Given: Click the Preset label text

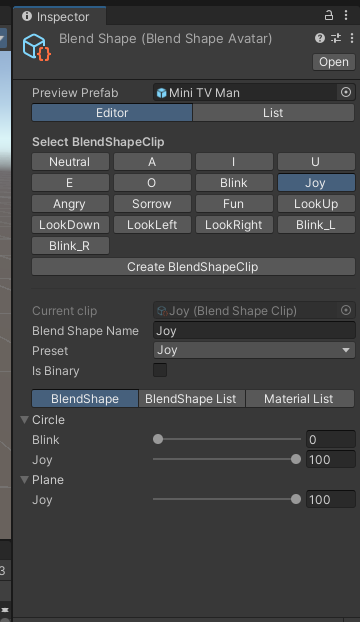Looking at the screenshot, I should tap(50, 351).
